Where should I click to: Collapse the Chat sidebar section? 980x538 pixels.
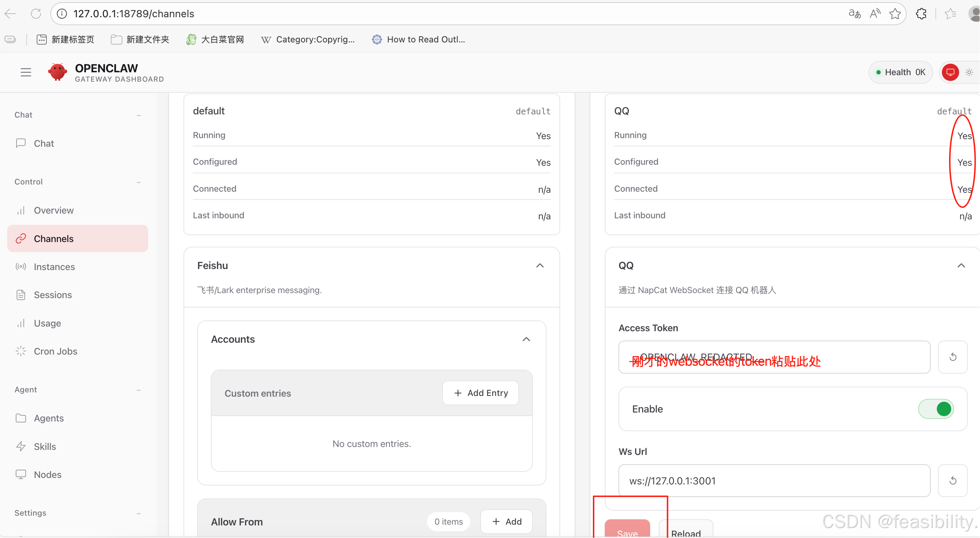click(x=139, y=115)
